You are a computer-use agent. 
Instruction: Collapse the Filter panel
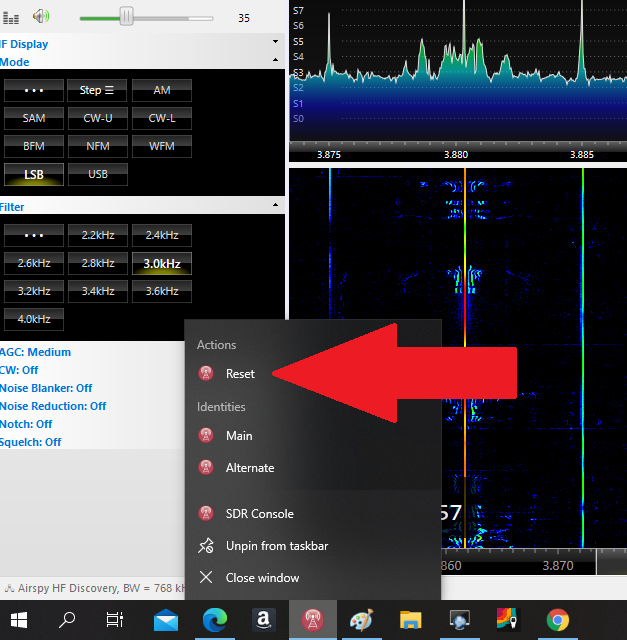pos(275,207)
